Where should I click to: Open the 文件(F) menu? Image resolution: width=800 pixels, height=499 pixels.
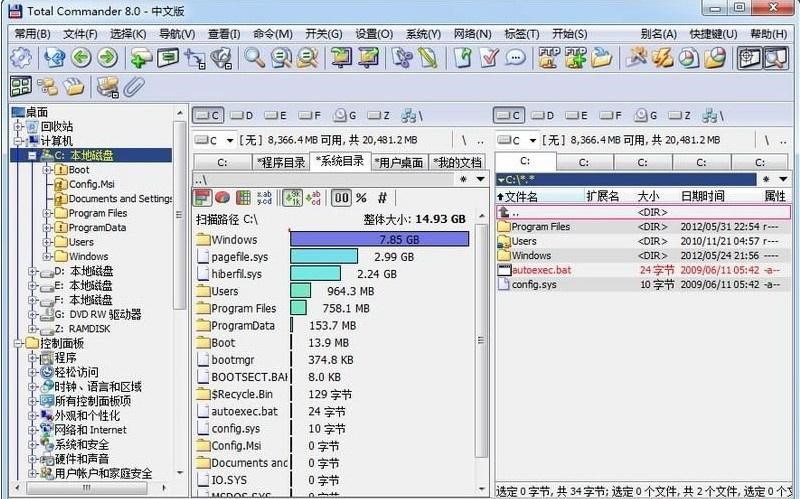80,34
